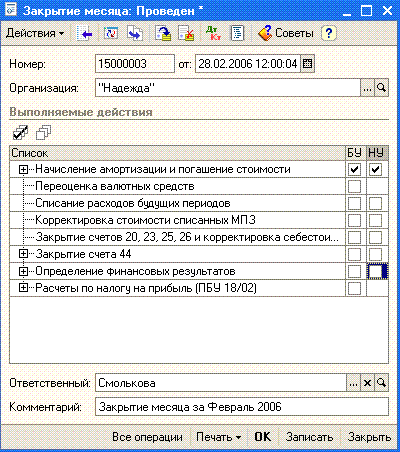400x452 pixels.
Task: Click Закрыть button at bottom
Action: point(369,437)
